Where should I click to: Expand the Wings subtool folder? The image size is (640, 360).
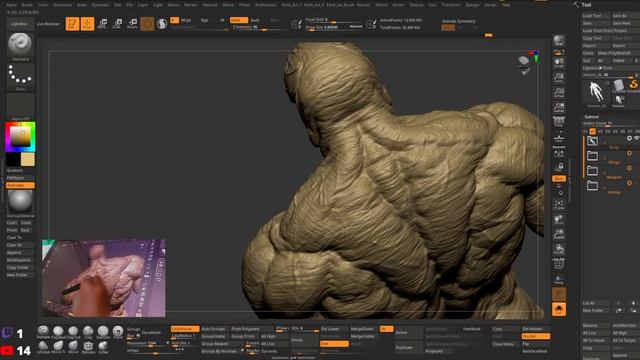(592, 156)
